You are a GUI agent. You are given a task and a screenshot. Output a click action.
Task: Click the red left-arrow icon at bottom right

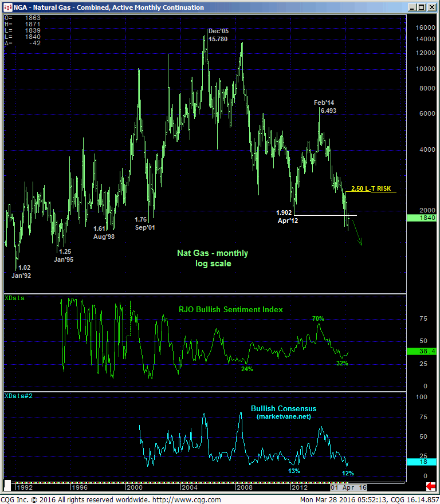coord(431,486)
